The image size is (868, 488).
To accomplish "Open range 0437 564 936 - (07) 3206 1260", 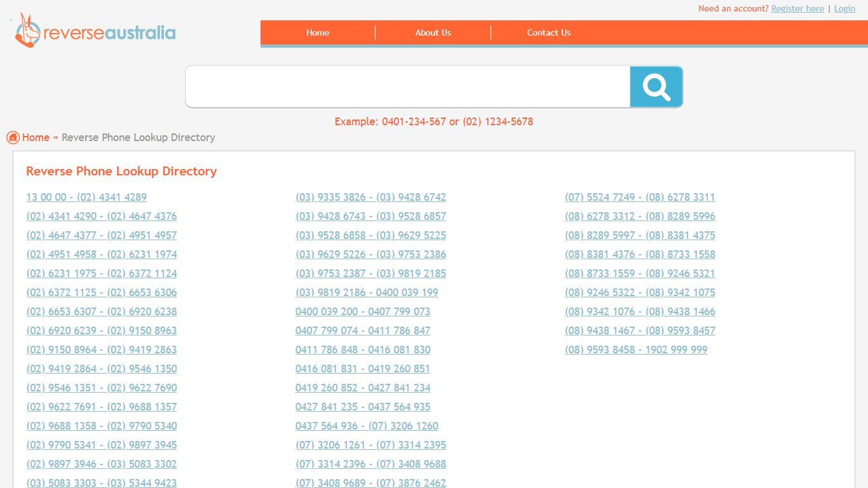I will pos(367,426).
